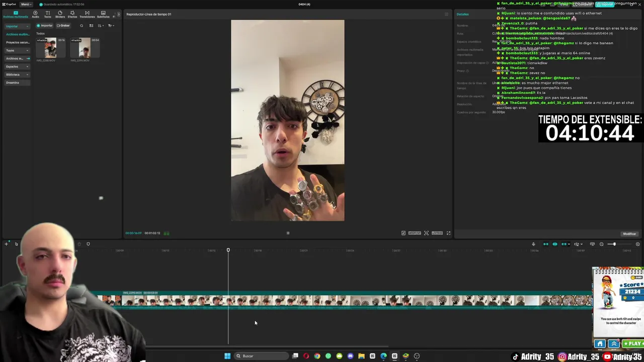Zoom in the timeline with plus icon

[x=637, y=244]
